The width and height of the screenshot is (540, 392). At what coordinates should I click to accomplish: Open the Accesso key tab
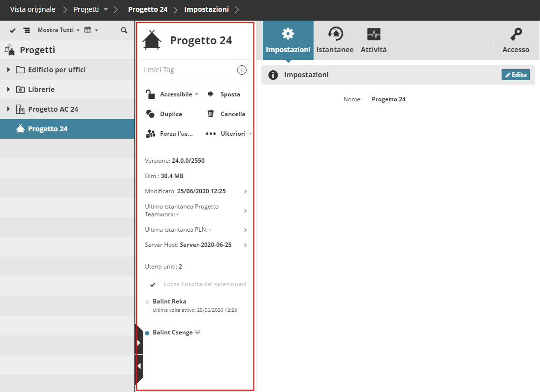click(x=515, y=40)
